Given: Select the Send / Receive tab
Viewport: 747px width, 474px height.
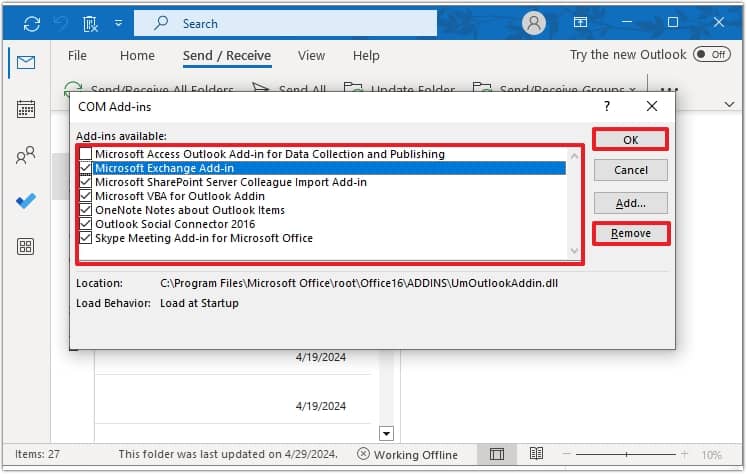Looking at the screenshot, I should point(227,56).
